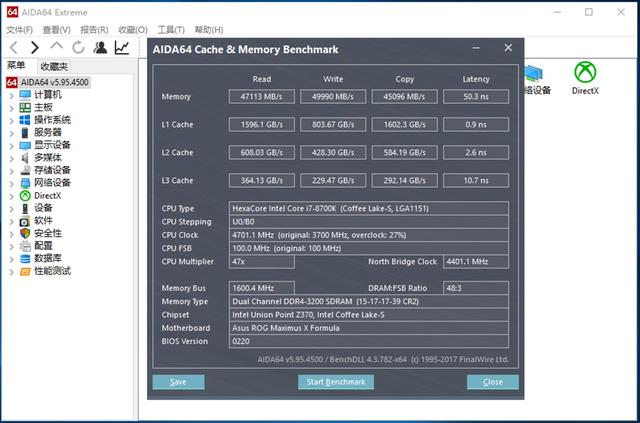Expand the 存储设备 tree node

point(11,171)
